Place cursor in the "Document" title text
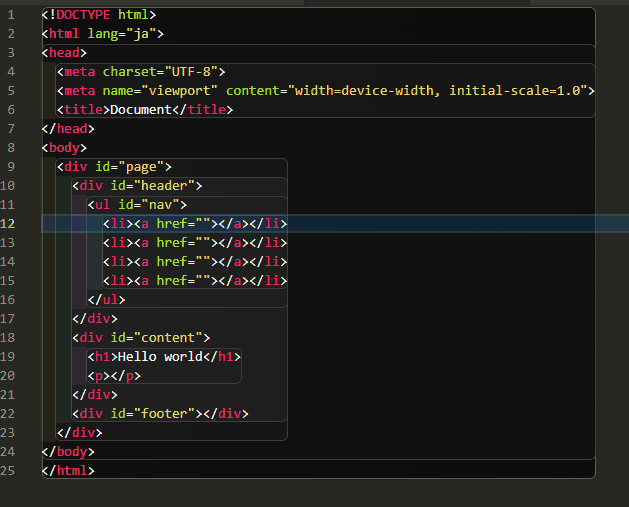Screen dimensions: 629x507 click(141, 110)
